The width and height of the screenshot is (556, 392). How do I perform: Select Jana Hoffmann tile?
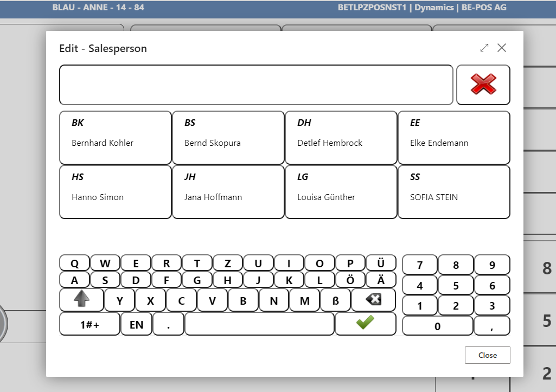point(228,192)
